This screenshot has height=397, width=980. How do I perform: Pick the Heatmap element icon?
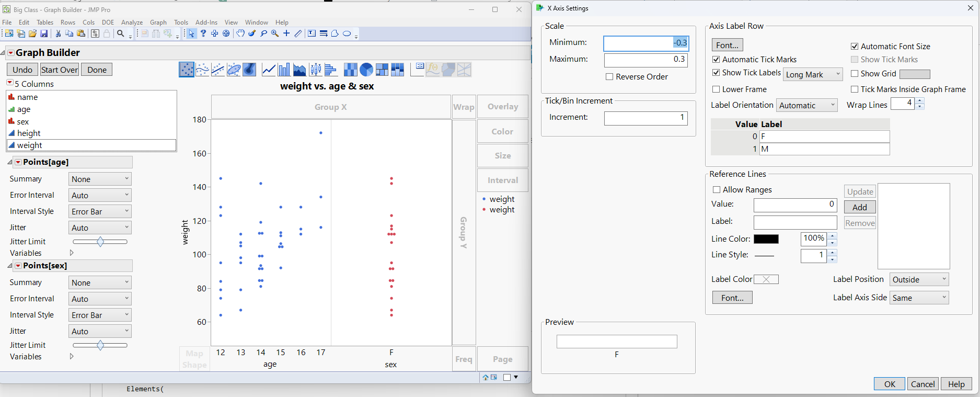[351, 70]
